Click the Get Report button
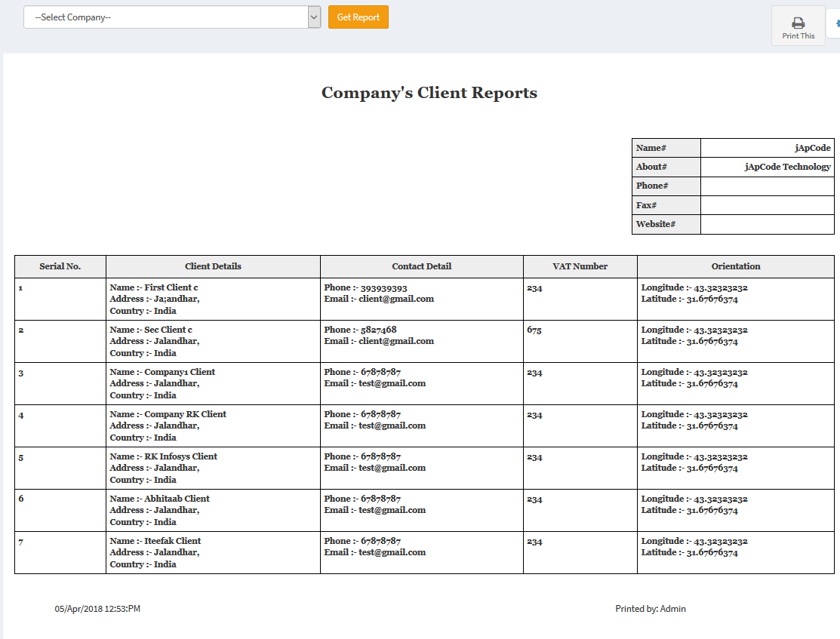 [358, 17]
